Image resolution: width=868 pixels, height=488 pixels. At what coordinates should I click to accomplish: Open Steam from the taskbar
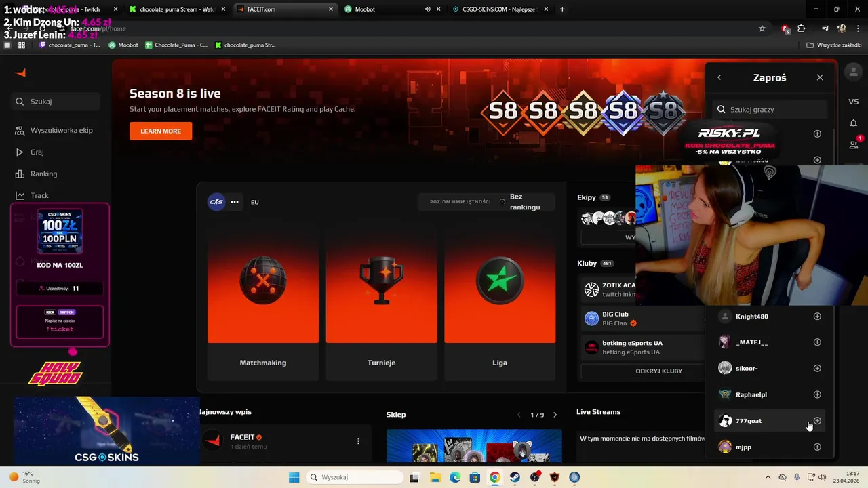point(515,477)
